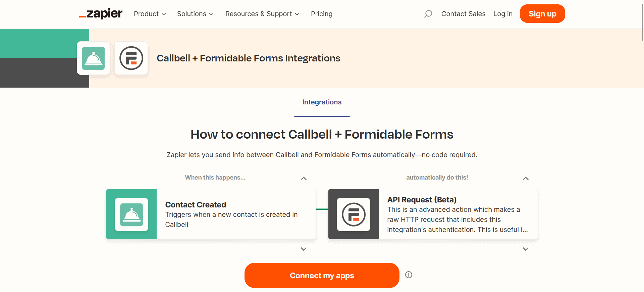Select the Callbell icon on the Contact Created card
644x292 pixels.
point(131,214)
